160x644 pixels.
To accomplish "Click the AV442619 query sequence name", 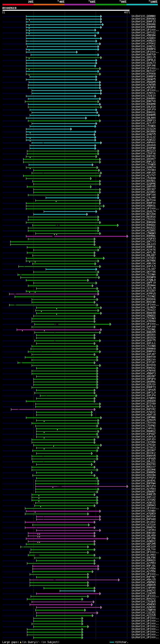I will [9, 8].
